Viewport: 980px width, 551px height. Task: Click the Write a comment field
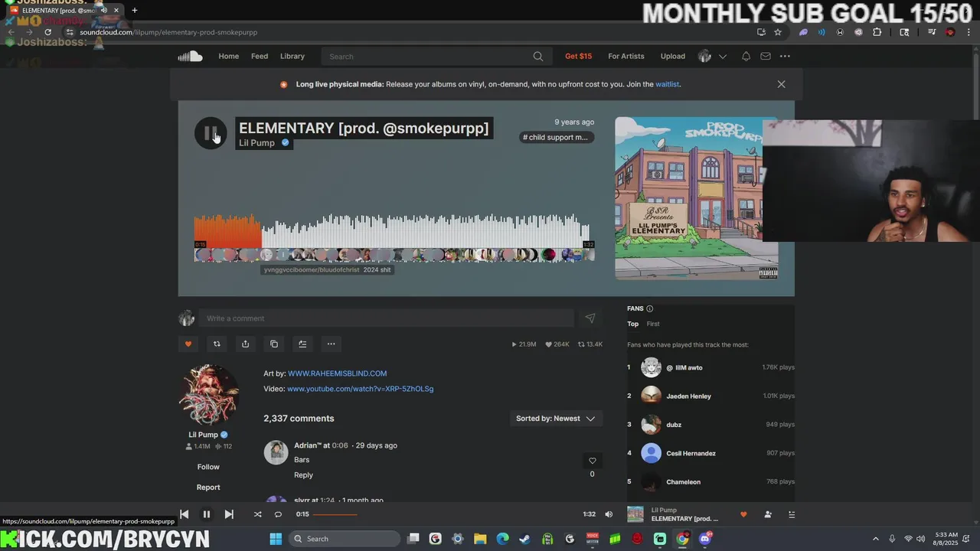386,318
